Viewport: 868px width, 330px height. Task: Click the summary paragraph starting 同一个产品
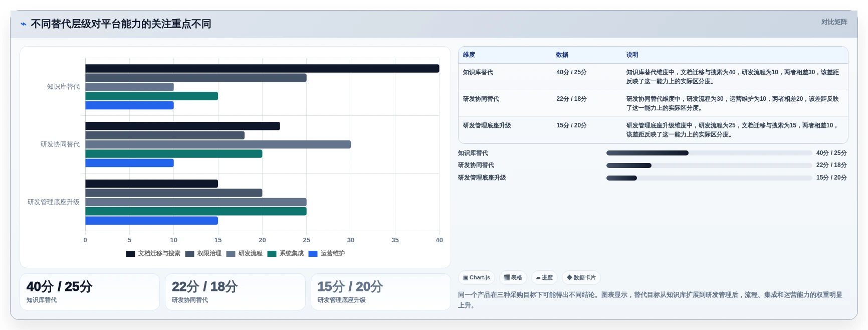650,300
